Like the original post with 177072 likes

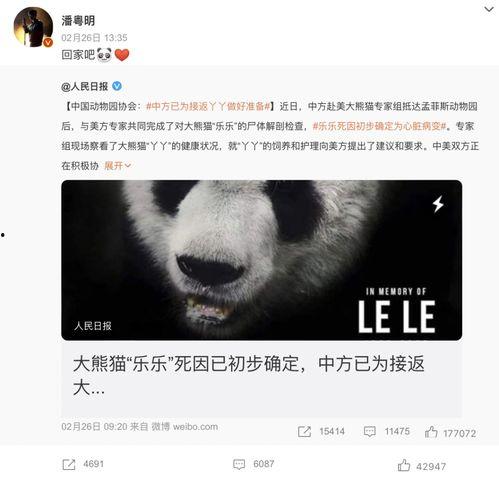click(x=450, y=432)
